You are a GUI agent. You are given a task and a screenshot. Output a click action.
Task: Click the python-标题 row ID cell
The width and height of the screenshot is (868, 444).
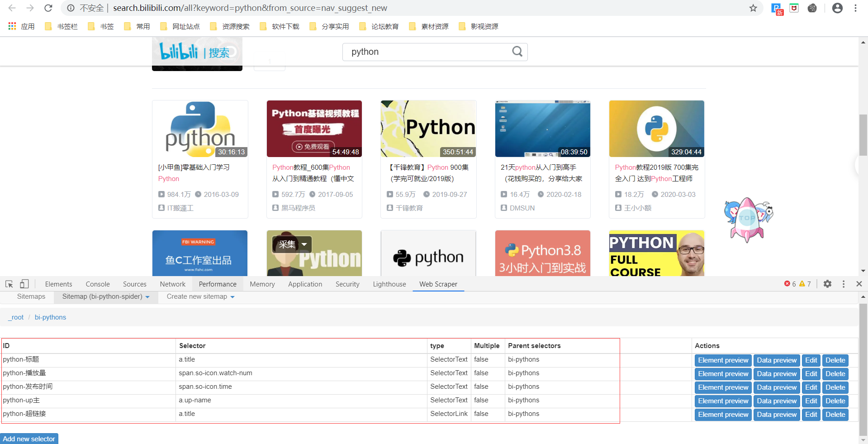tap(89, 359)
